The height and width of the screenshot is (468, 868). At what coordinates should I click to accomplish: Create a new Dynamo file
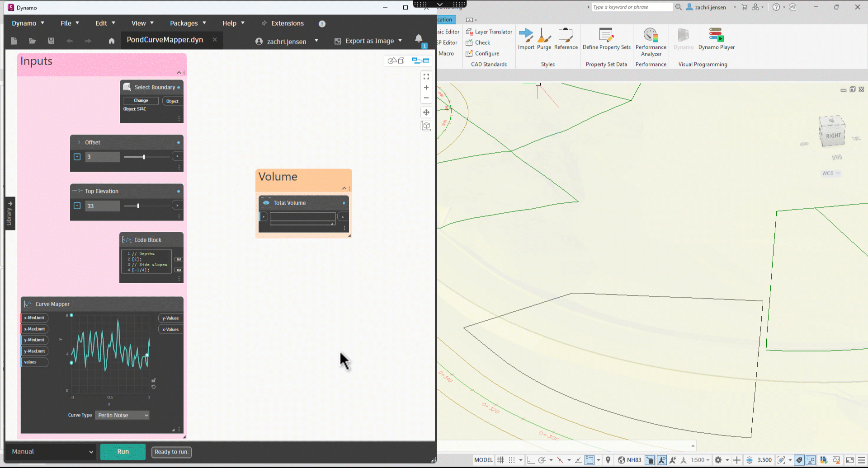pyautogui.click(x=14, y=41)
